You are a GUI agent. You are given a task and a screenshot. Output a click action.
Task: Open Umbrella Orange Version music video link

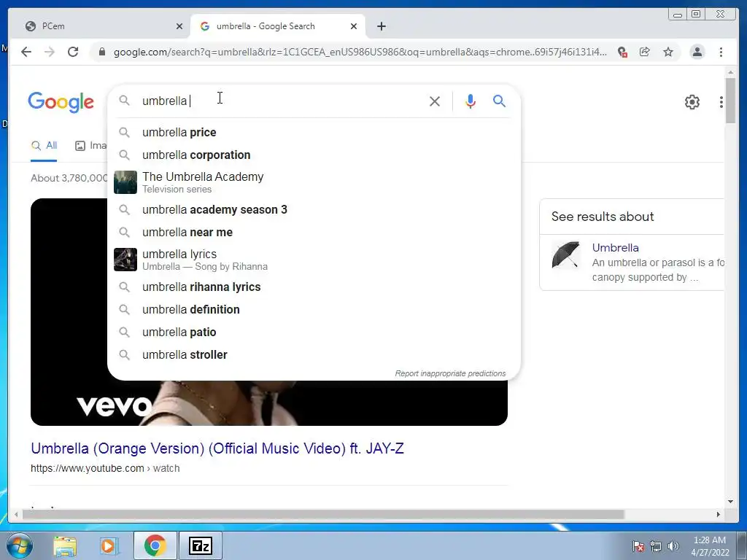(217, 448)
